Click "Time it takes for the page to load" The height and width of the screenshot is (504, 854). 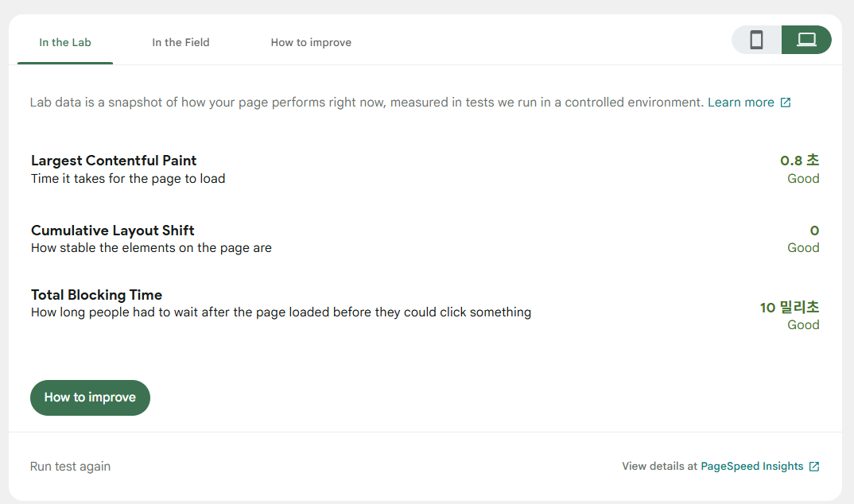tap(128, 179)
